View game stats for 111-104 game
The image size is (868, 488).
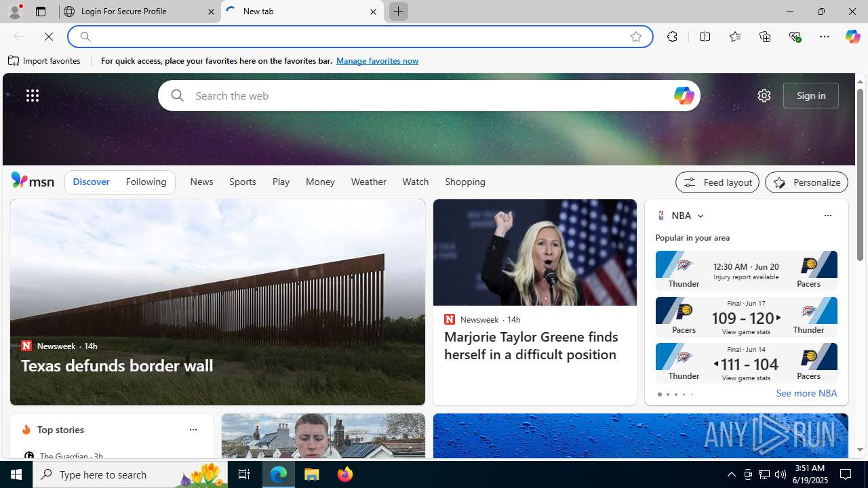pos(746,378)
